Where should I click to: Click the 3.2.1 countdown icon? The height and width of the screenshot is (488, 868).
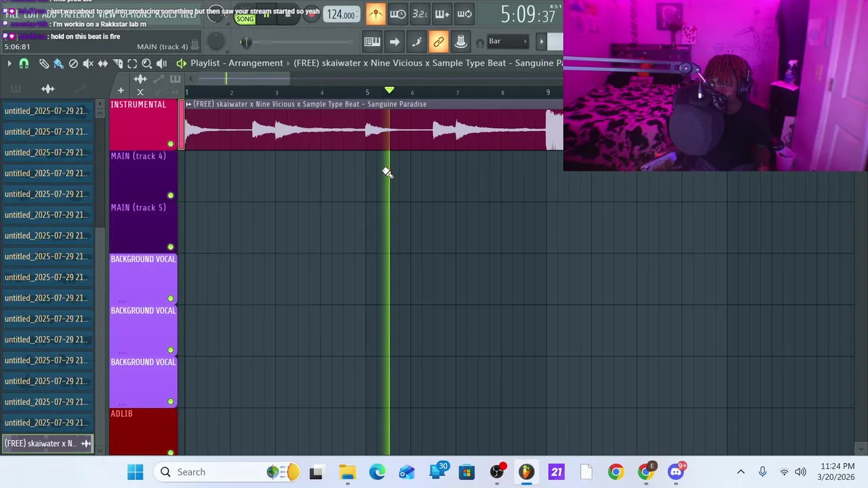click(x=420, y=14)
